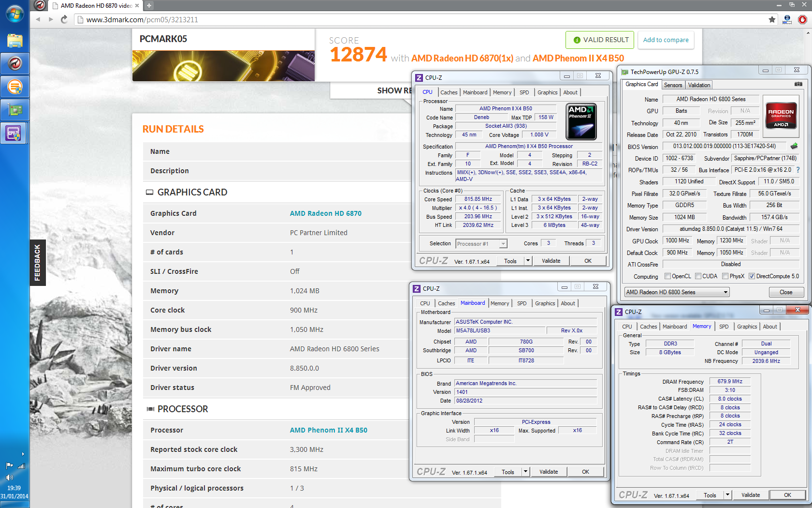Open the AMD Radeon HD 6870 graphics card link

[x=326, y=213]
